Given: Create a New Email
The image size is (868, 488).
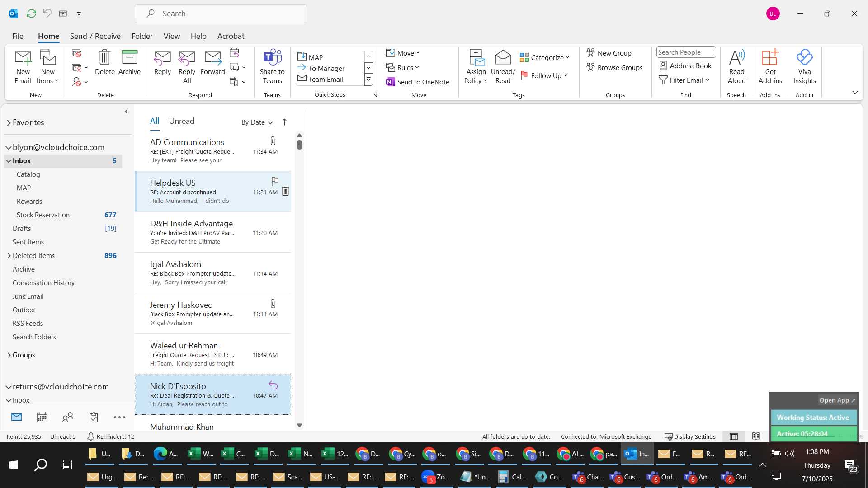Looking at the screenshot, I should coord(23,67).
